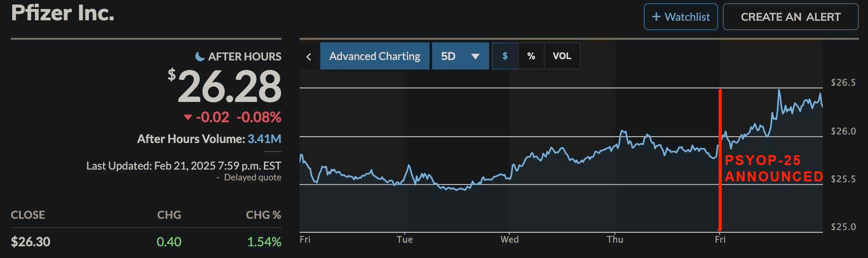Click the left chevron beside Advanced Charting

click(309, 56)
